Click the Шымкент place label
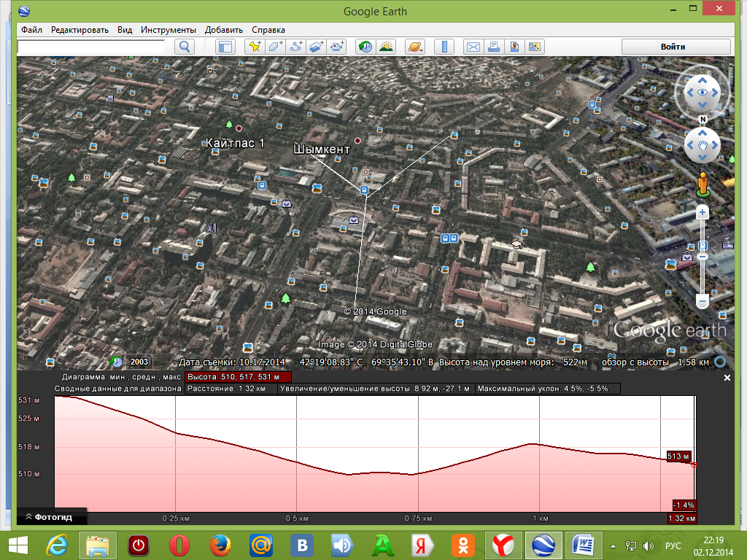 click(322, 149)
